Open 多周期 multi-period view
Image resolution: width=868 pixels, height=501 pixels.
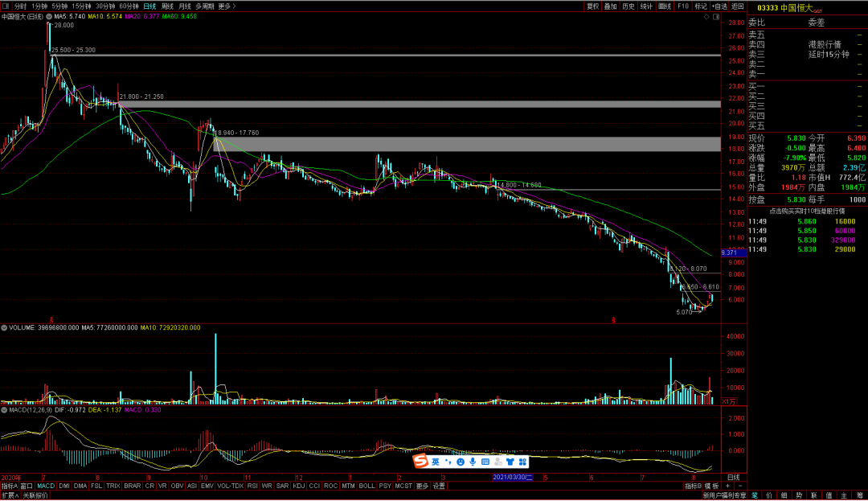(204, 6)
